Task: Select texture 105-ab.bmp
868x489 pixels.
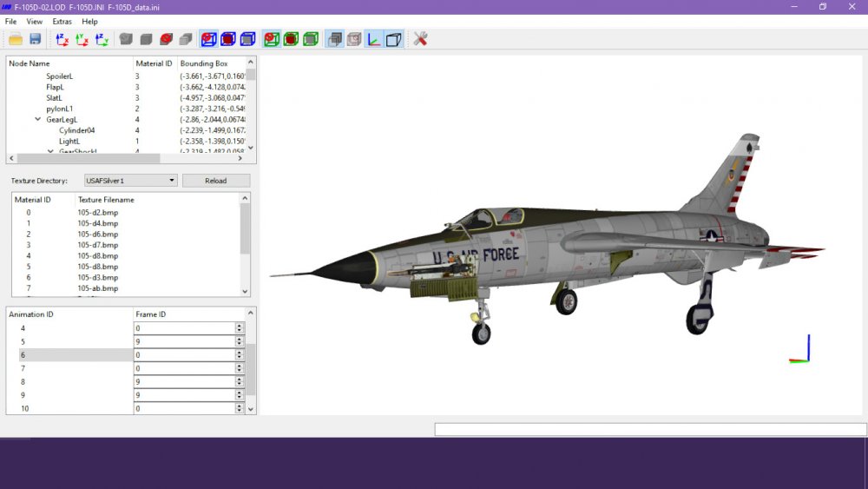Action: (97, 288)
